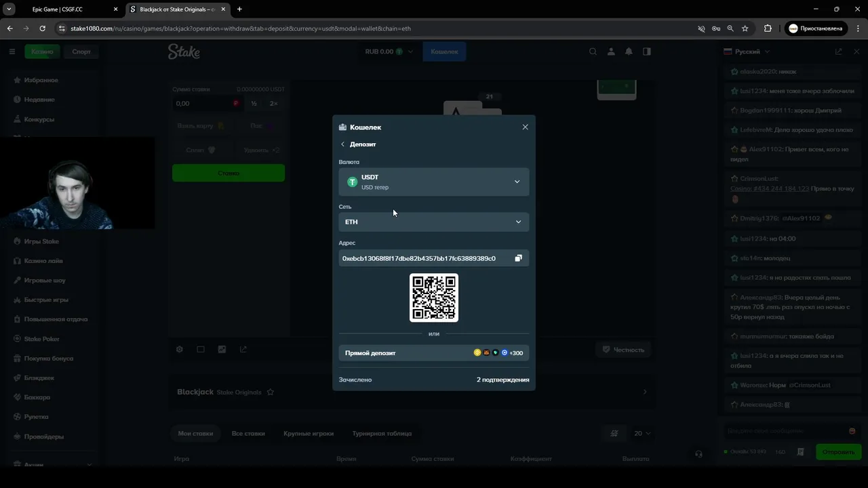Click the Честность fairness button
This screenshot has height=488, width=868.
[623, 349]
